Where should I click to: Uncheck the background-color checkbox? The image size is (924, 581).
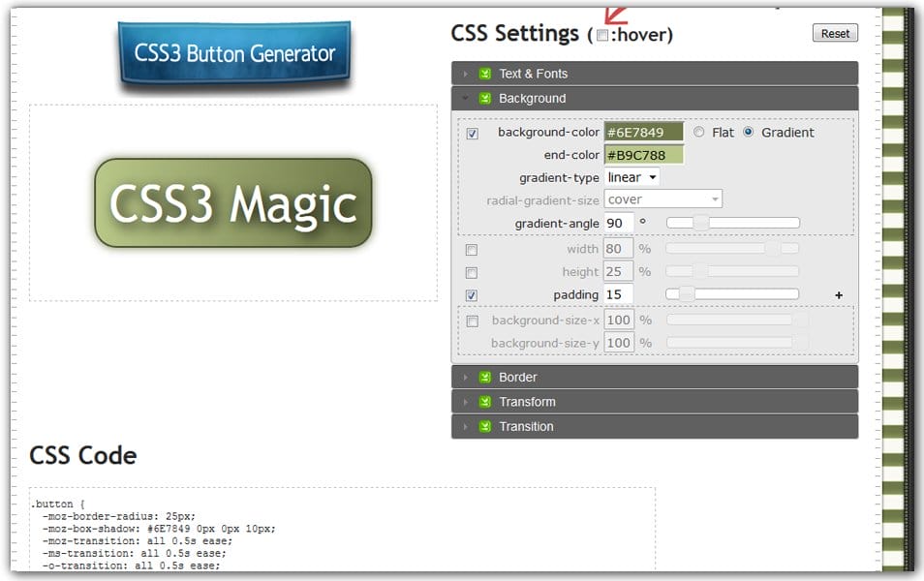472,133
